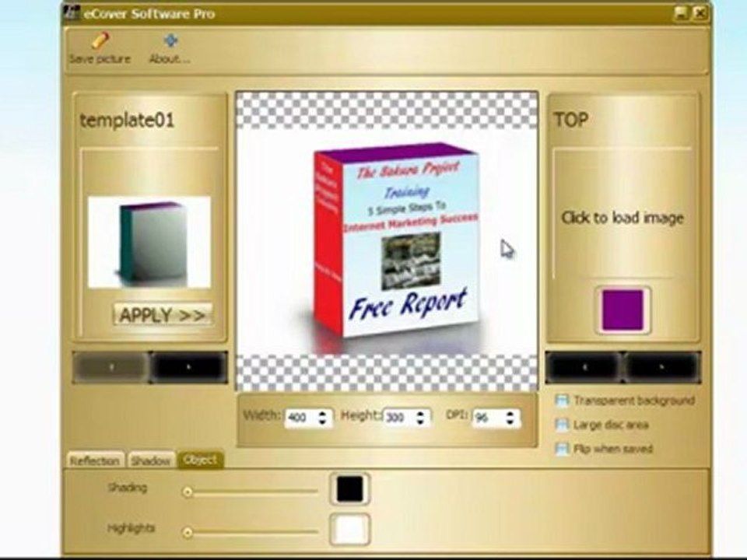
Task: Click the eCover Software Pro title icon
Action: point(72,13)
